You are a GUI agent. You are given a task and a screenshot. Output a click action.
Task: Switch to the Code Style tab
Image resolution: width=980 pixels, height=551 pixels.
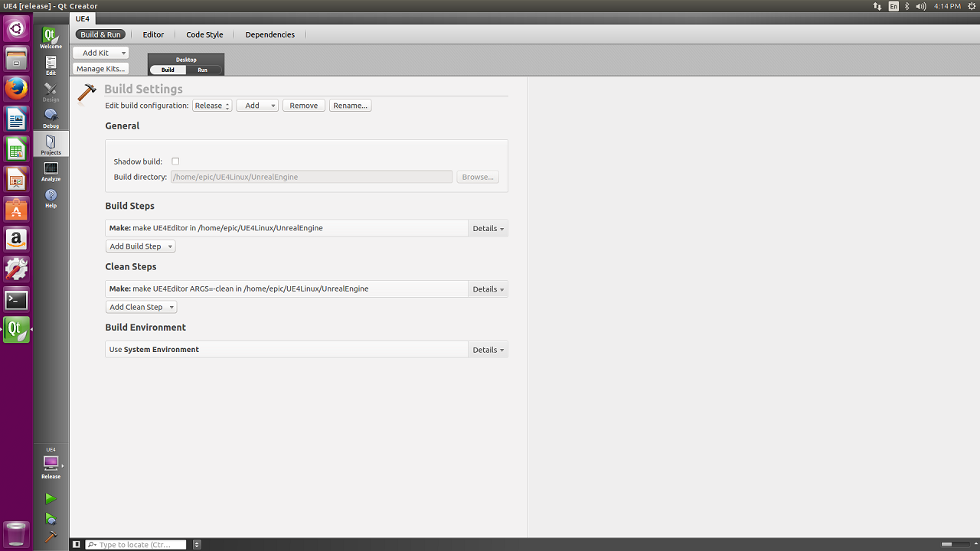coord(204,34)
